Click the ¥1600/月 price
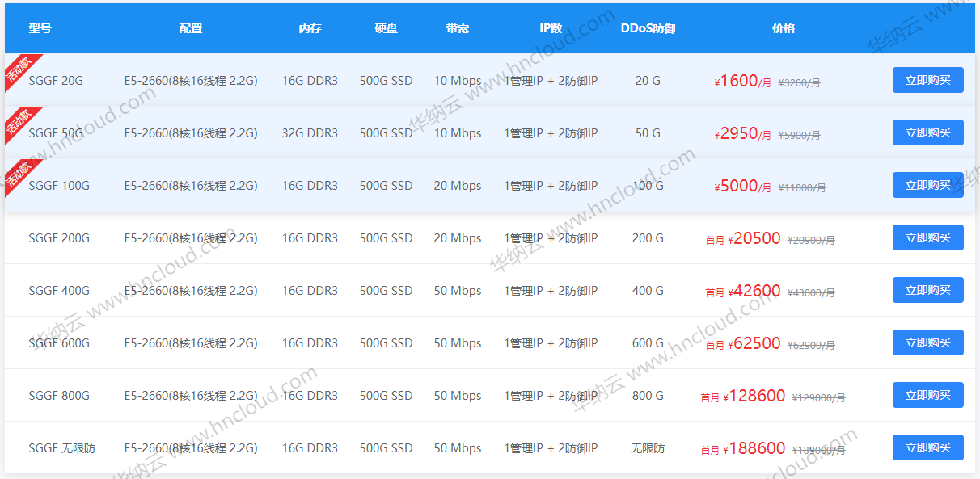Viewport: 980px width, 479px height. 742,81
